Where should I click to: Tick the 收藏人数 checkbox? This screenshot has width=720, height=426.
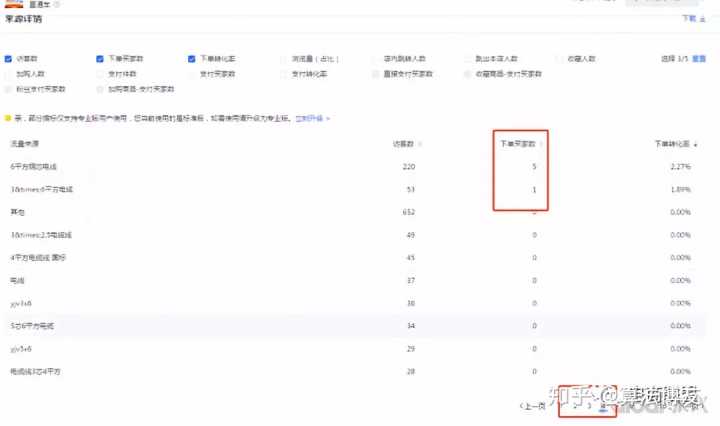coord(558,59)
